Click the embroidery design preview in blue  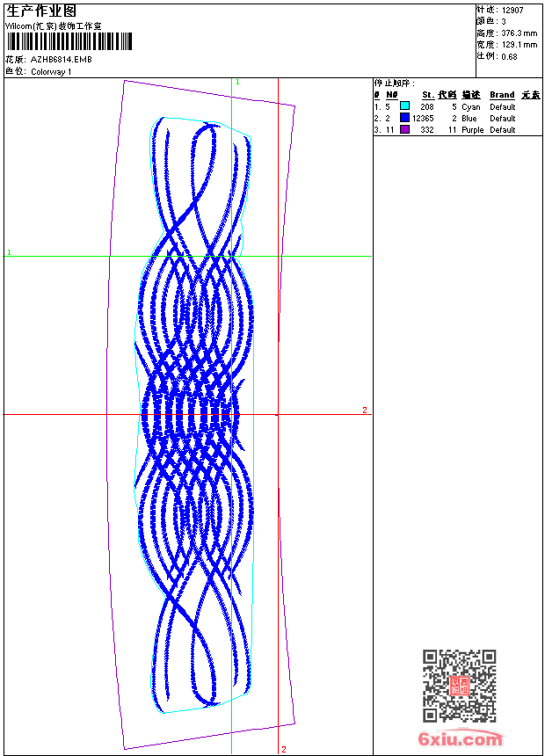[194, 414]
